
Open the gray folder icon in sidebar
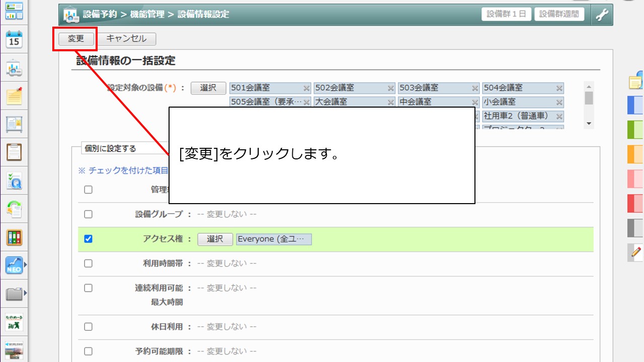pos(14,294)
